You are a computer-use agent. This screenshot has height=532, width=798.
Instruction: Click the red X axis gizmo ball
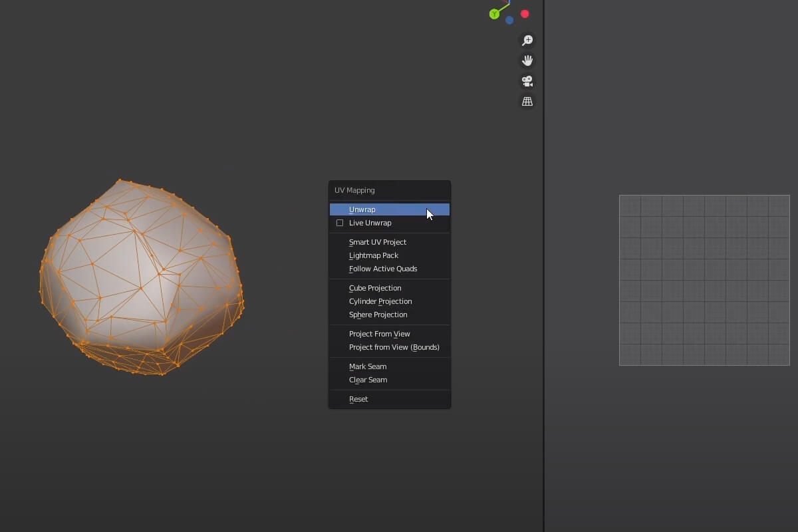click(x=525, y=14)
